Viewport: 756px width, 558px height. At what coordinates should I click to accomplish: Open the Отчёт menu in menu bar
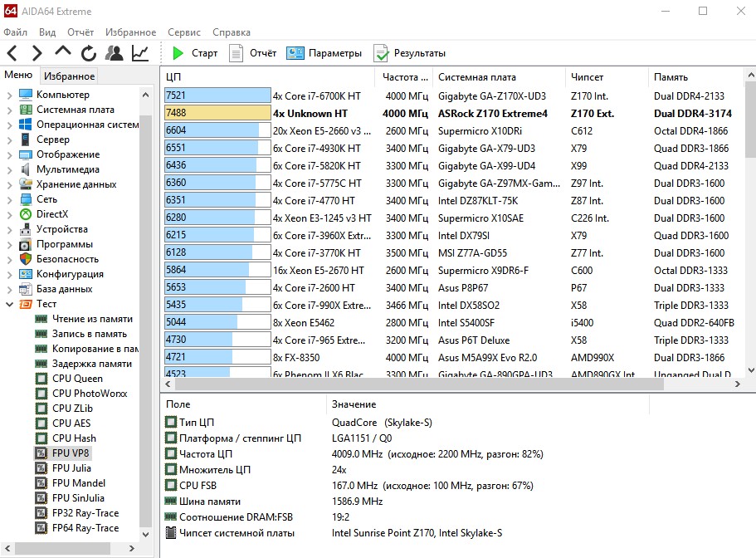point(80,32)
